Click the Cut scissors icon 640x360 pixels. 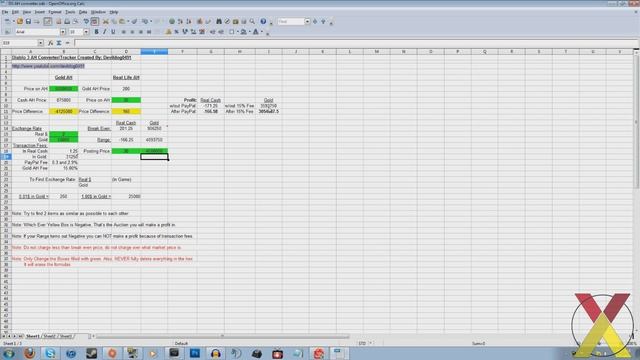pos(106,21)
